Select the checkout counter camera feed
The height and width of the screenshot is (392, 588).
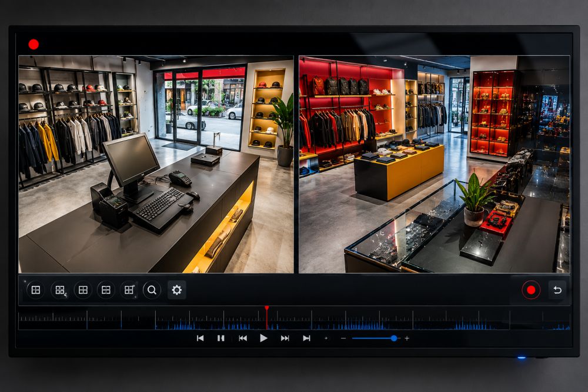coord(156,164)
